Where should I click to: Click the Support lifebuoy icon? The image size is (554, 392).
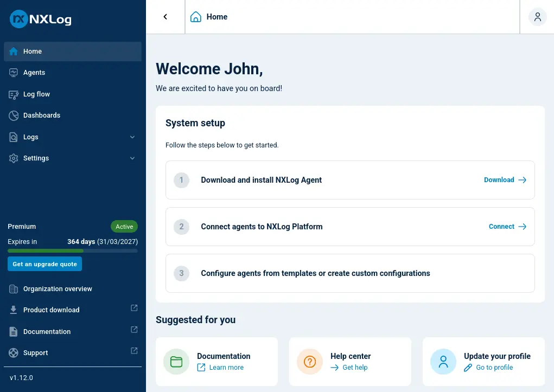14,353
